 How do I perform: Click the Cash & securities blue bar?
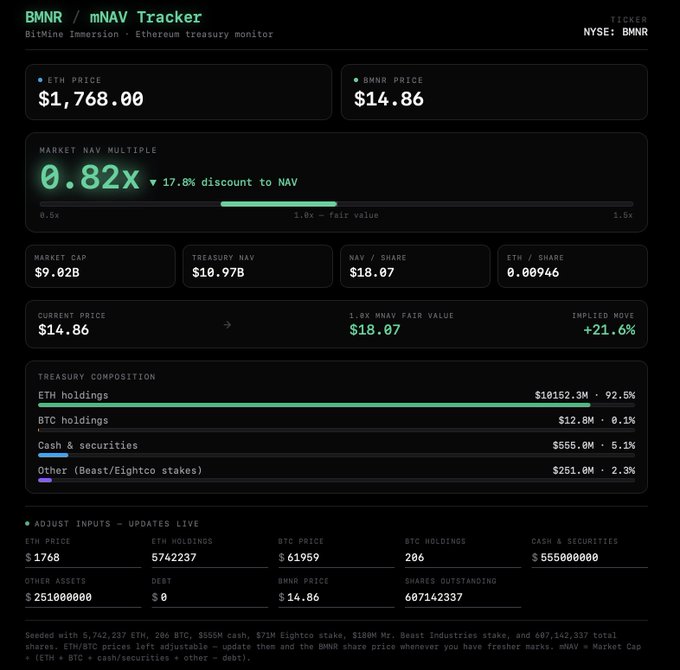point(53,455)
